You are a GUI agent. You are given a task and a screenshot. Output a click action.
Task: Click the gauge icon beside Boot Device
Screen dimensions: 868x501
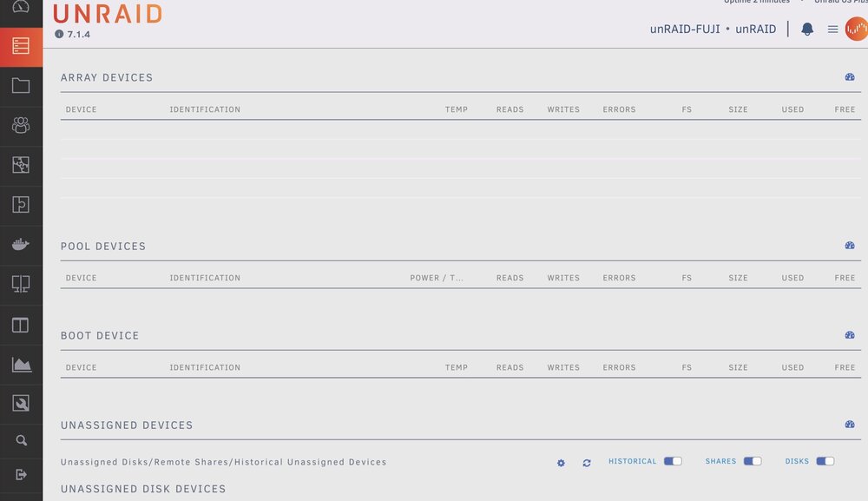[850, 335]
